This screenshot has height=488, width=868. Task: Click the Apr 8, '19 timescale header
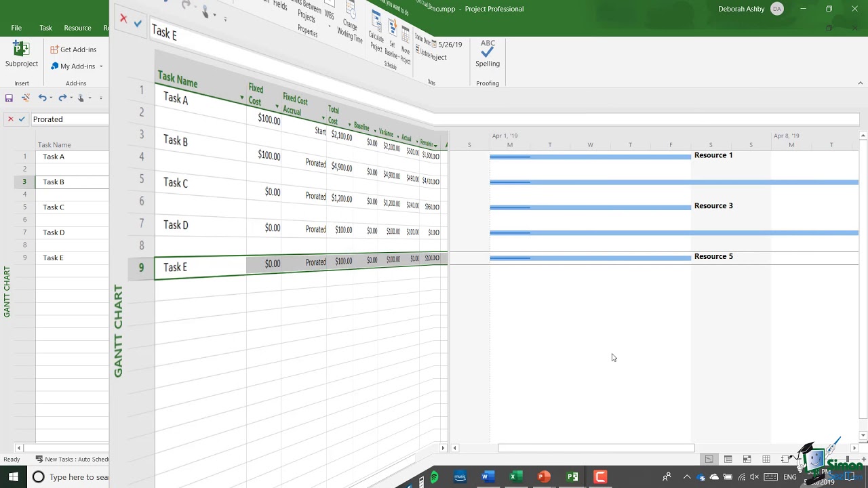tap(786, 136)
